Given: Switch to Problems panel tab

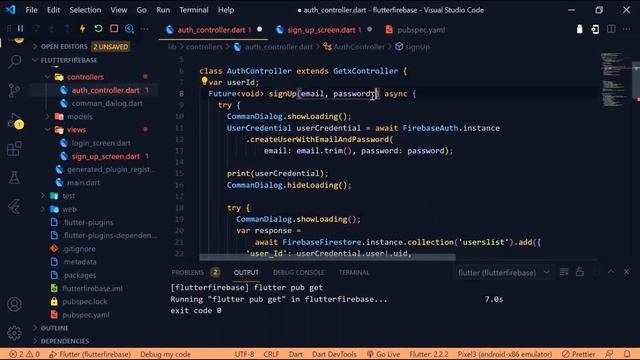Looking at the screenshot, I should tap(187, 272).
